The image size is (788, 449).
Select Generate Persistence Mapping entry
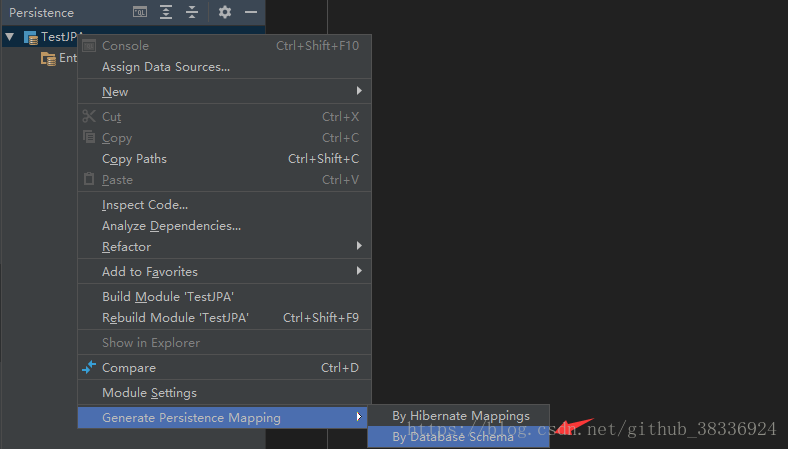coord(223,418)
